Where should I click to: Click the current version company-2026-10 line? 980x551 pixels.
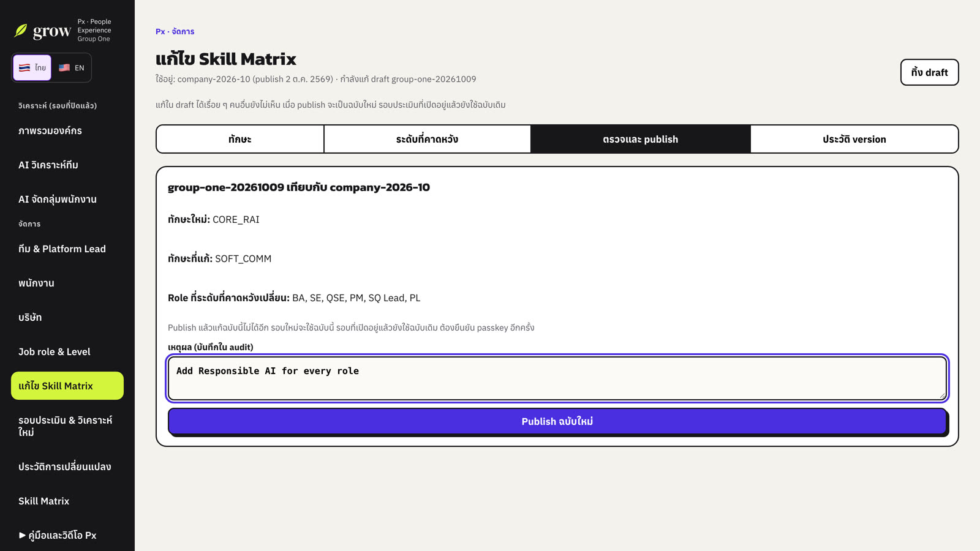point(315,79)
